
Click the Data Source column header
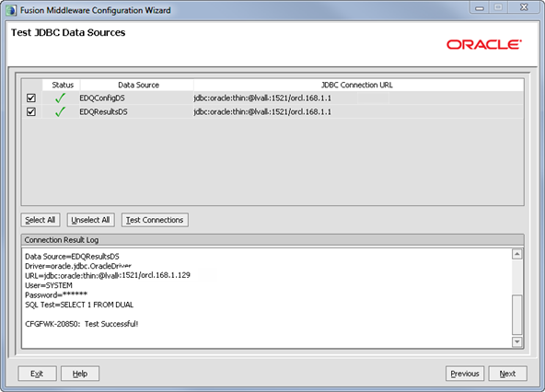(137, 85)
